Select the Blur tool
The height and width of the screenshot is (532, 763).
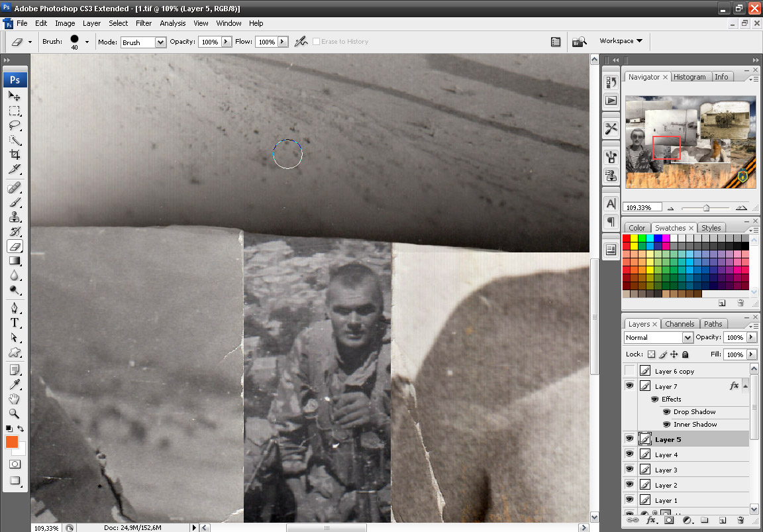[x=15, y=276]
